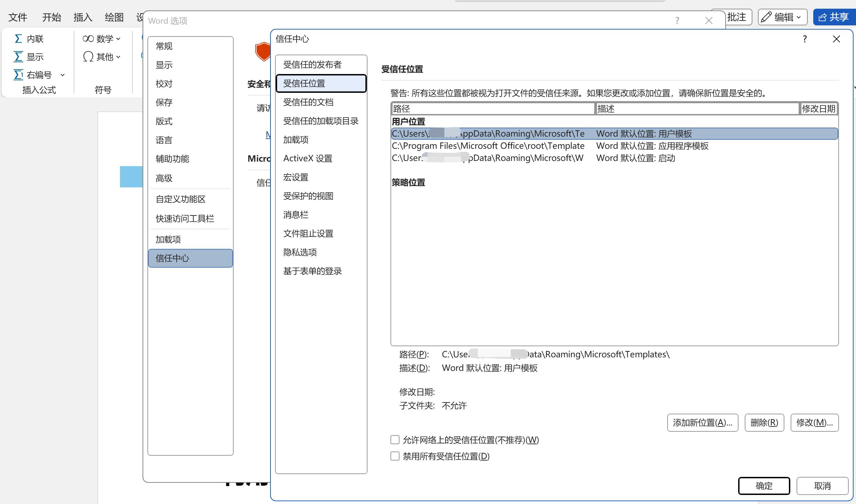
Task: Click the 插入公式 icon
Action: pyautogui.click(x=38, y=90)
